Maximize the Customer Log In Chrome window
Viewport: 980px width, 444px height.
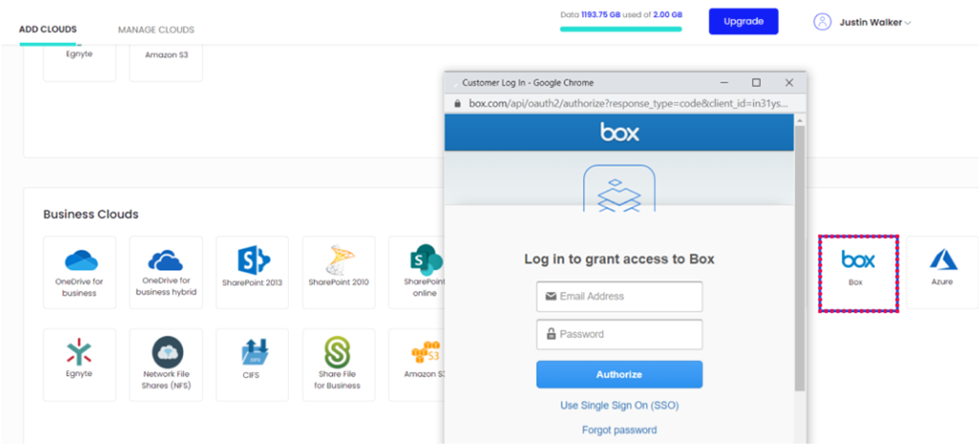[756, 82]
